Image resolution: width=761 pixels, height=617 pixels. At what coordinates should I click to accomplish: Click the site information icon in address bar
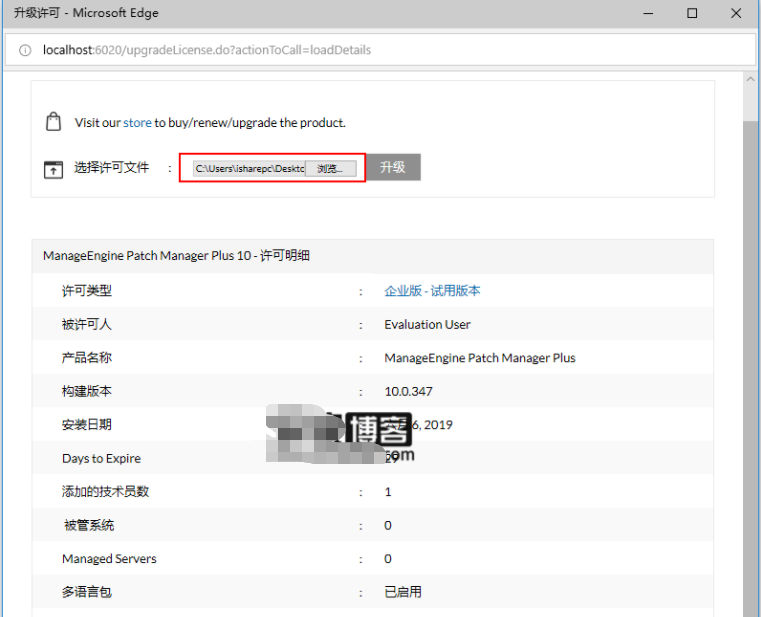pyautogui.click(x=25, y=50)
